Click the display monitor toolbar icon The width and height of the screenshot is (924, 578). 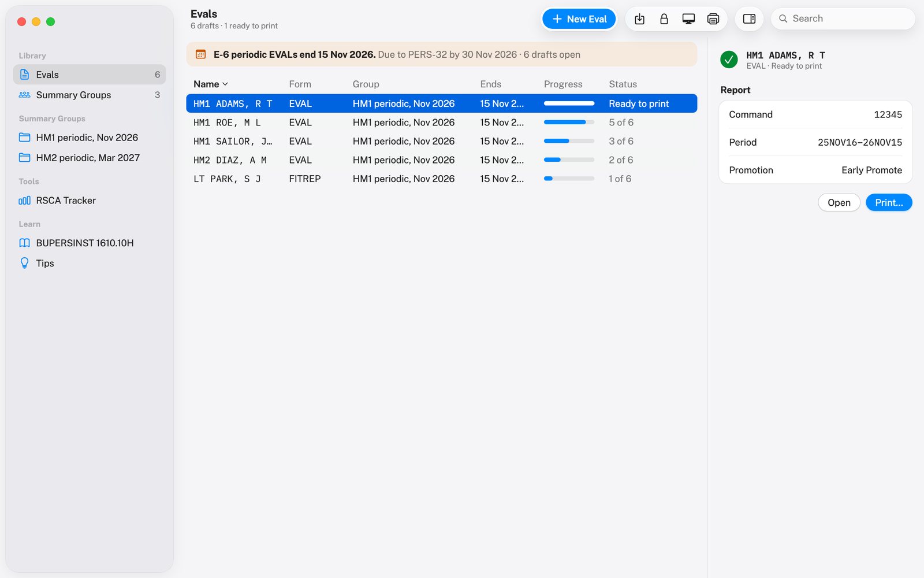click(688, 19)
